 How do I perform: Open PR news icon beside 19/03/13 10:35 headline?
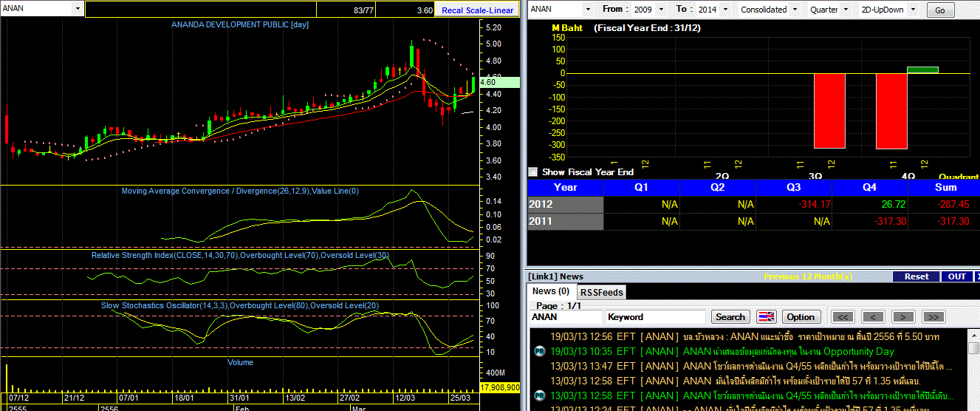[x=539, y=352]
